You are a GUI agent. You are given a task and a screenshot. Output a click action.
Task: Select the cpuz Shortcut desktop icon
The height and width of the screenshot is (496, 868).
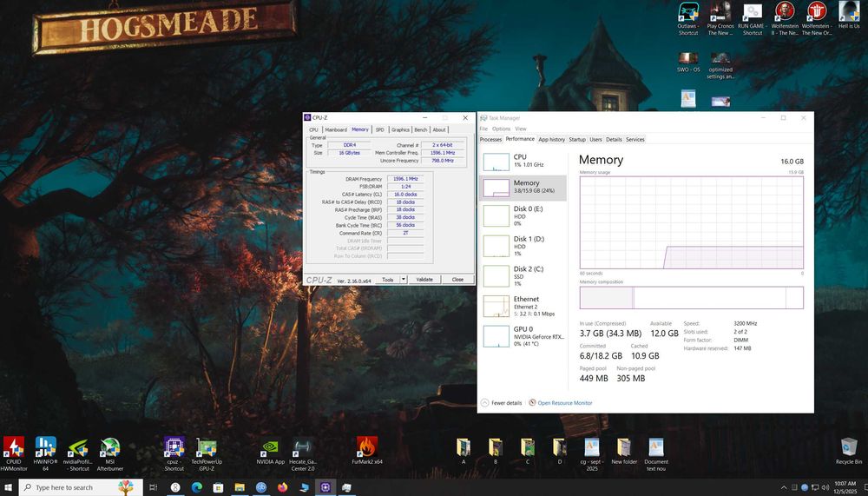[174, 453]
